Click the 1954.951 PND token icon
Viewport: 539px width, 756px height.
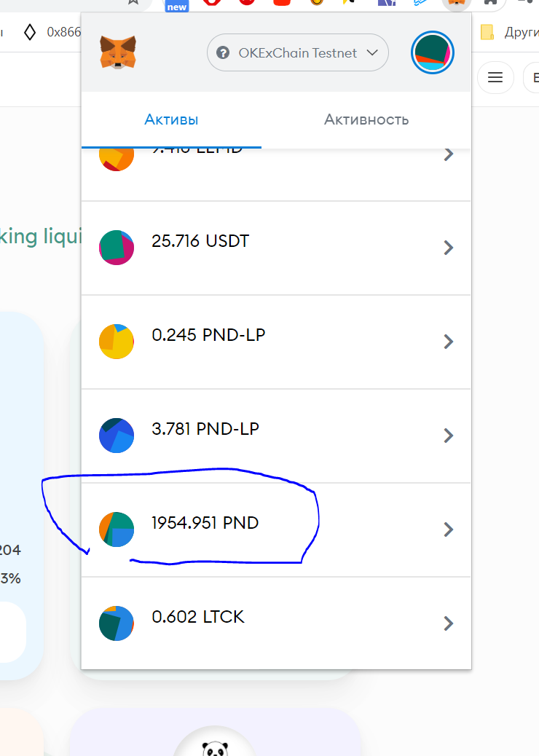[117, 529]
